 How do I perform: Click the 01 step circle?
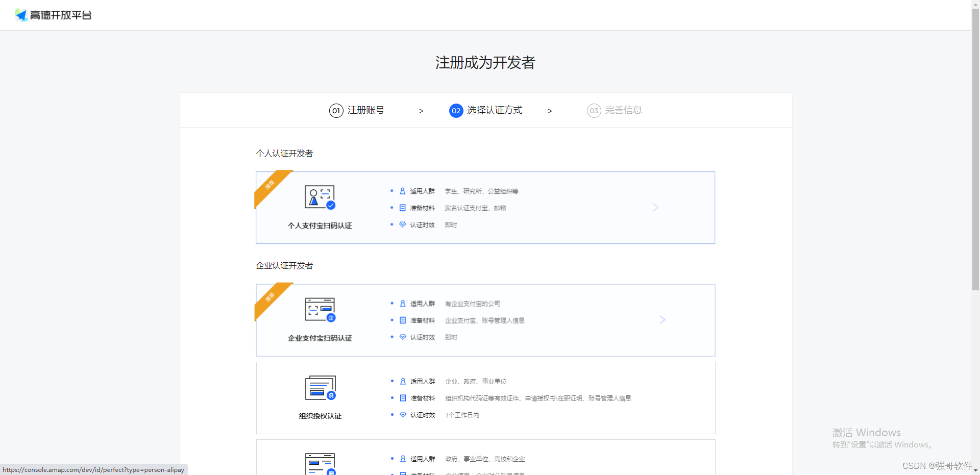click(336, 111)
